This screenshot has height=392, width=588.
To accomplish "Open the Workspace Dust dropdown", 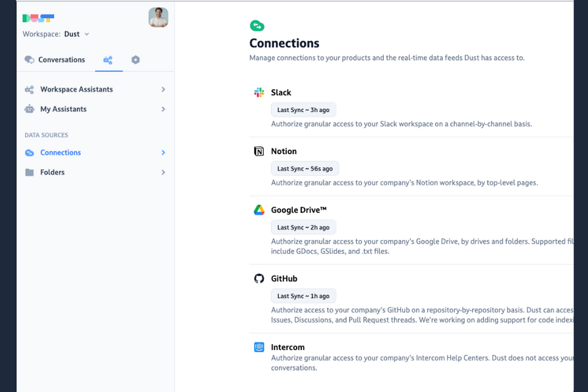I will [76, 34].
